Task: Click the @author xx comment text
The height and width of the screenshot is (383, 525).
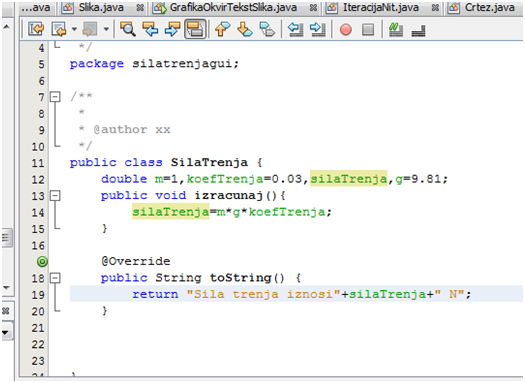Action: click(x=132, y=130)
